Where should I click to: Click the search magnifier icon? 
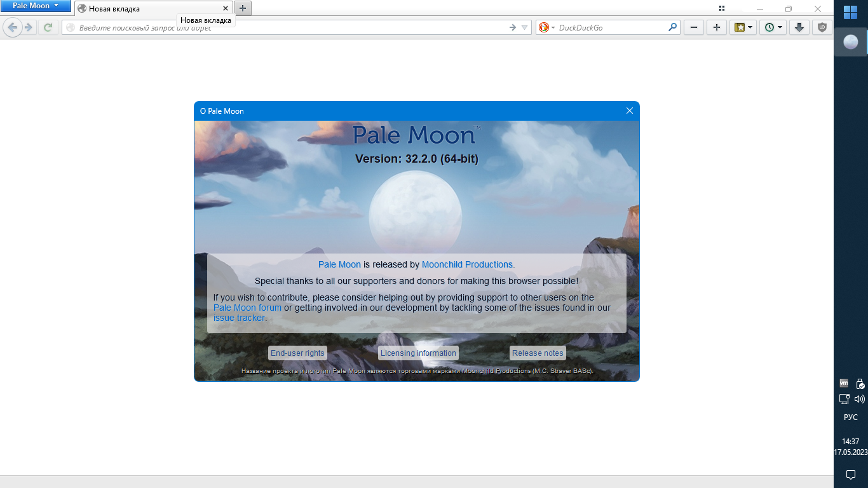pos(672,27)
